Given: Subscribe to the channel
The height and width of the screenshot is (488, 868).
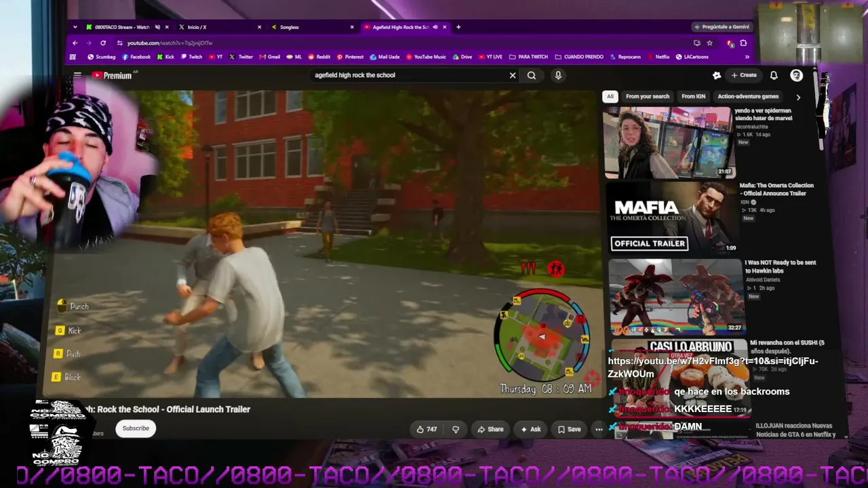Looking at the screenshot, I should (136, 428).
